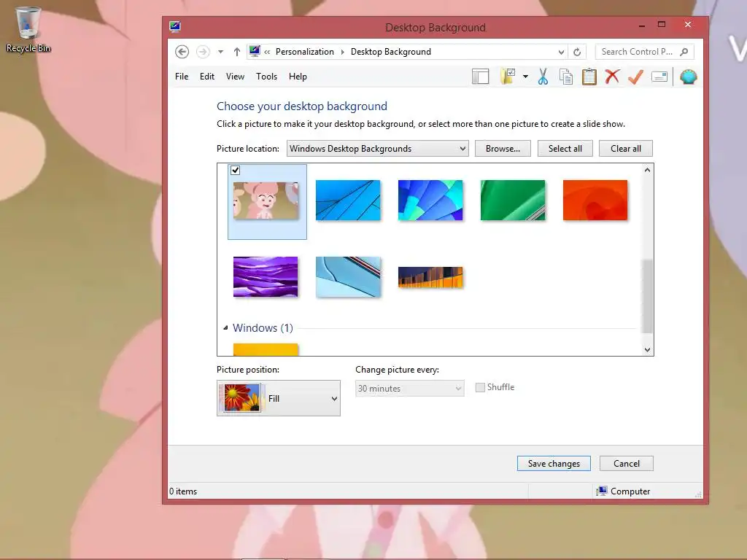
Task: Click the Refresh button in address bar
Action: [577, 52]
